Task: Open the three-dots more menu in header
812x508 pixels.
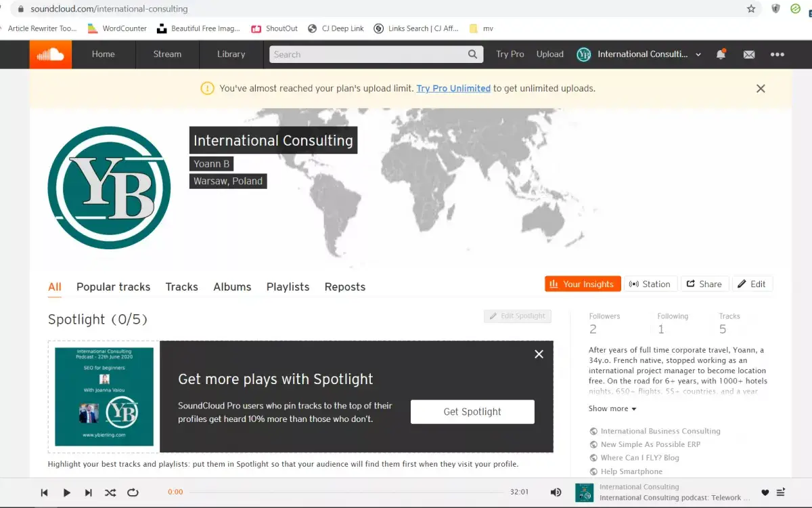Action: [x=777, y=54]
